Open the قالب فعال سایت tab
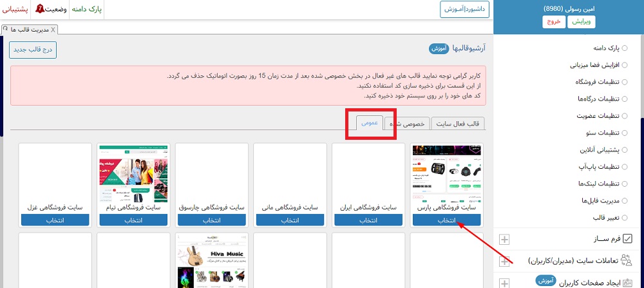The image size is (644, 288). coord(458,124)
